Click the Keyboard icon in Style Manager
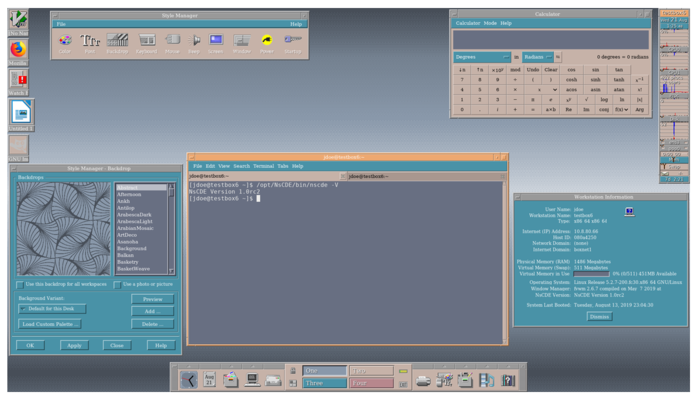700x402 pixels. (146, 40)
